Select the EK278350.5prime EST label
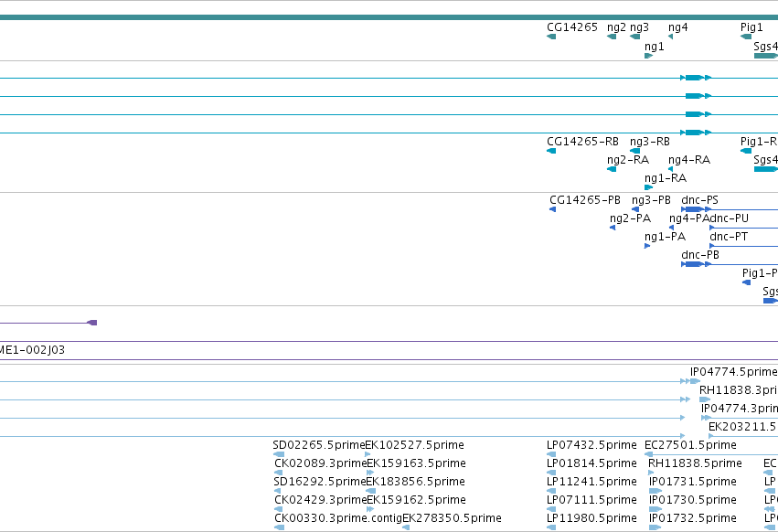This screenshot has height=532, width=778. point(452,518)
